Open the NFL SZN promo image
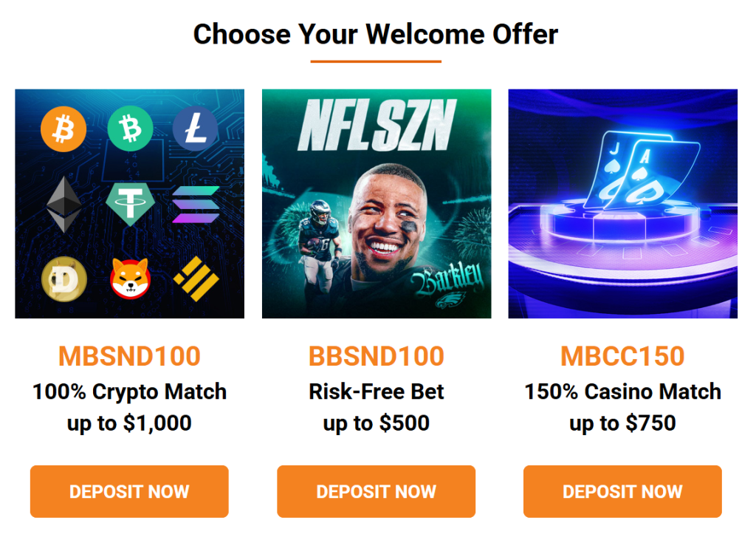The height and width of the screenshot is (540, 756). pos(377,204)
